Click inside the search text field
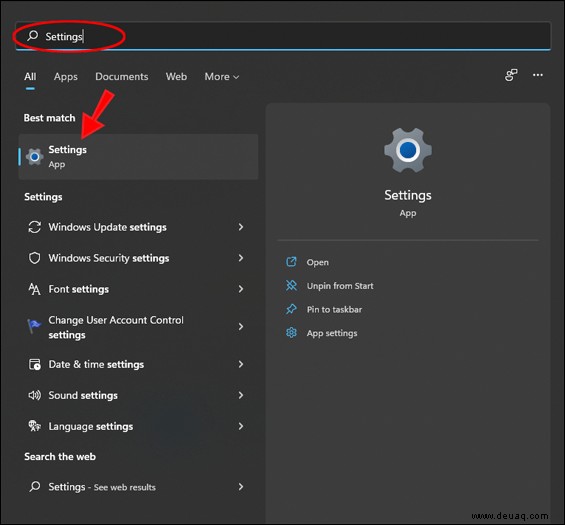 click(x=283, y=36)
